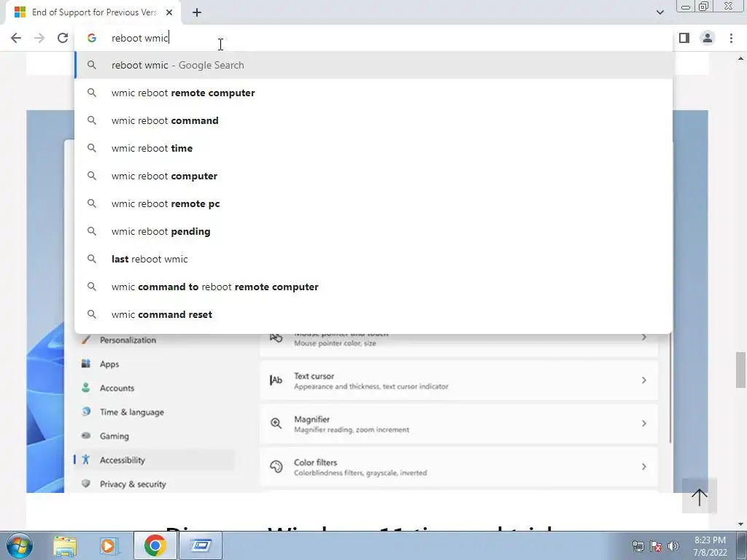Choose 'reboot wmic - Google Search' suggestion
747x560 pixels.
(373, 65)
